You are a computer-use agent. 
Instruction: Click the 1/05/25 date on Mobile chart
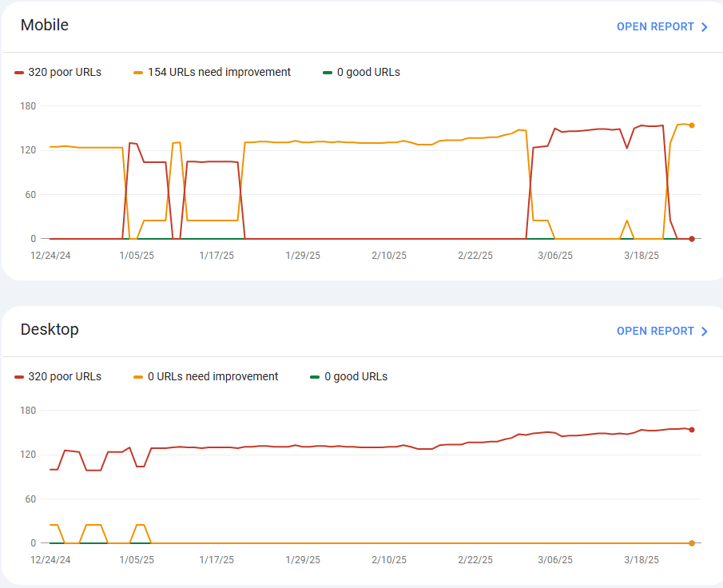point(137,256)
